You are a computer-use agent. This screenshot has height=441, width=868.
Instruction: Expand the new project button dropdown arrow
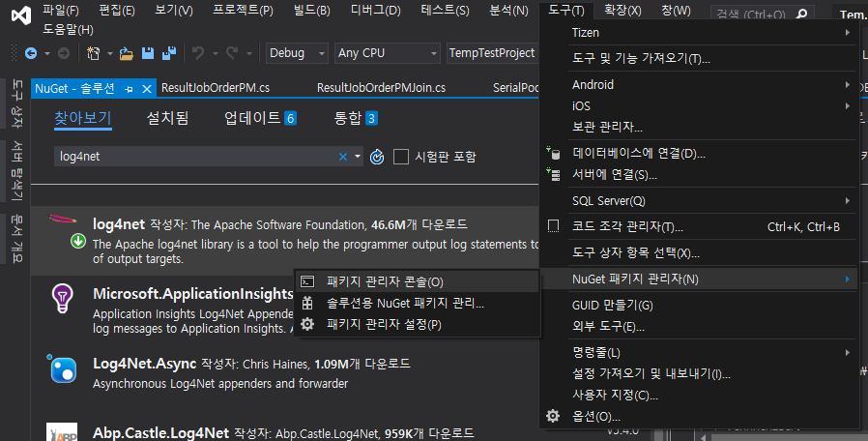(x=109, y=53)
